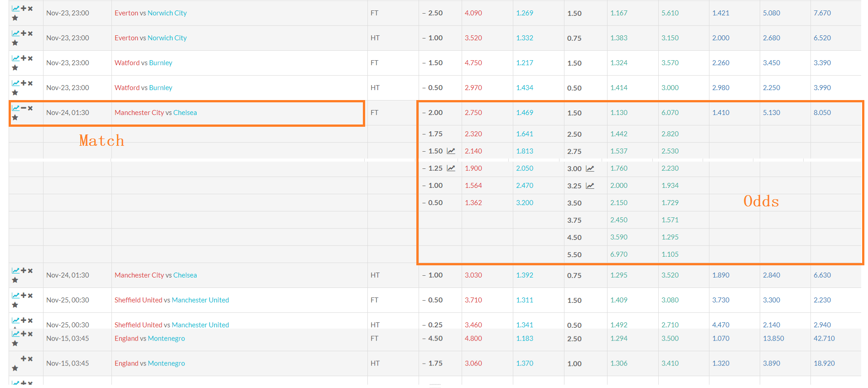The width and height of the screenshot is (868, 388).
Task: Expand England vs Montenegro FT row with plus
Action: (24, 334)
